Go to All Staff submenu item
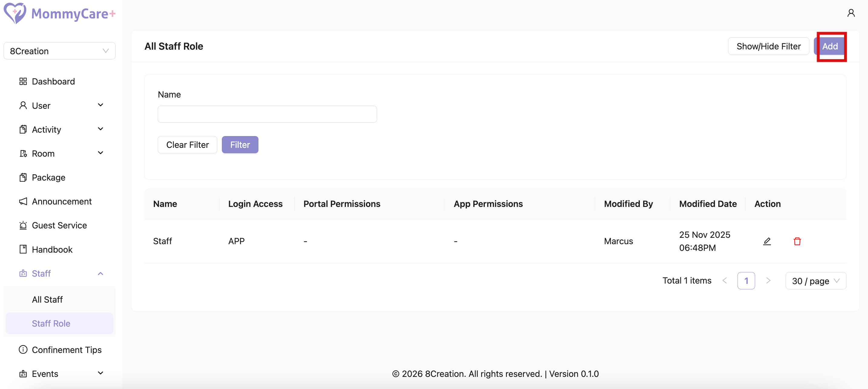Screen dimensions: 868x389 tap(47, 299)
